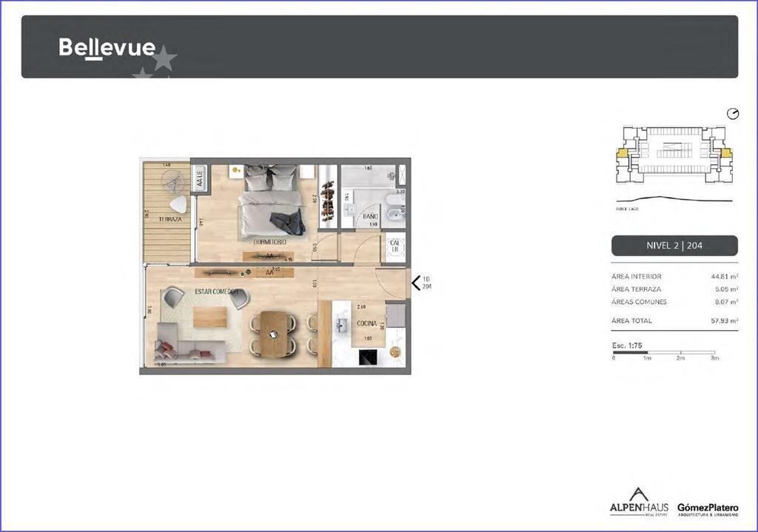Click the ÁREAS COMUNES label
Viewport: 758px width, 532px height.
click(x=639, y=301)
